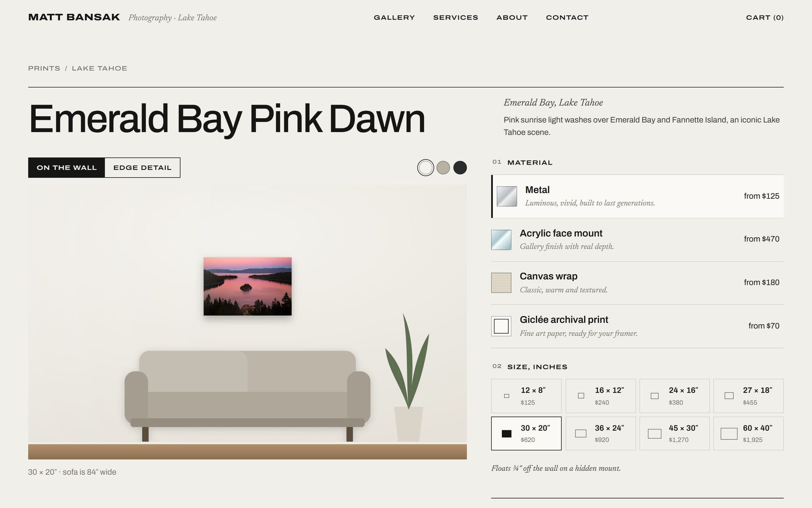Select the 24 × 16″ size tile

pos(674,396)
